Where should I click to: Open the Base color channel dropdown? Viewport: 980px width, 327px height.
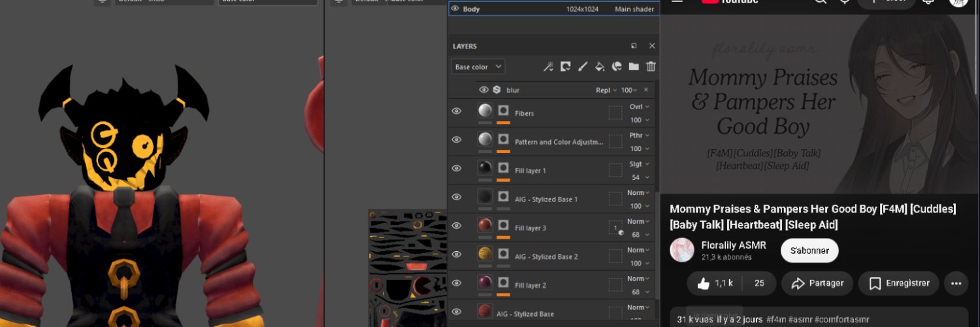click(478, 67)
